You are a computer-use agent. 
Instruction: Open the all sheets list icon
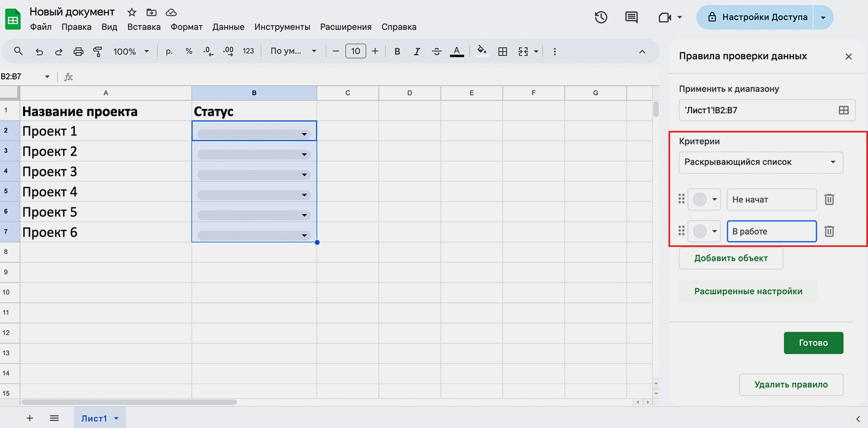coord(54,418)
